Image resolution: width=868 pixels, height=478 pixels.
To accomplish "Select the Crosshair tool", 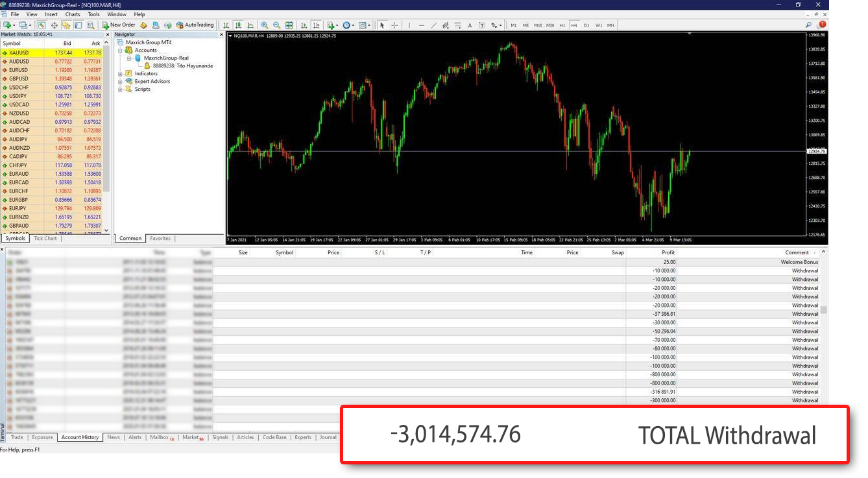I will [x=394, y=25].
